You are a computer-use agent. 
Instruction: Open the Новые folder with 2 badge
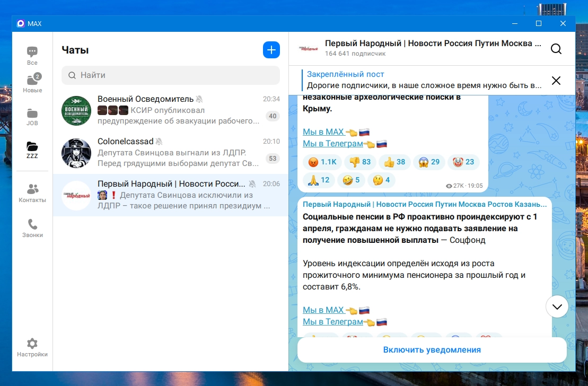pos(33,83)
